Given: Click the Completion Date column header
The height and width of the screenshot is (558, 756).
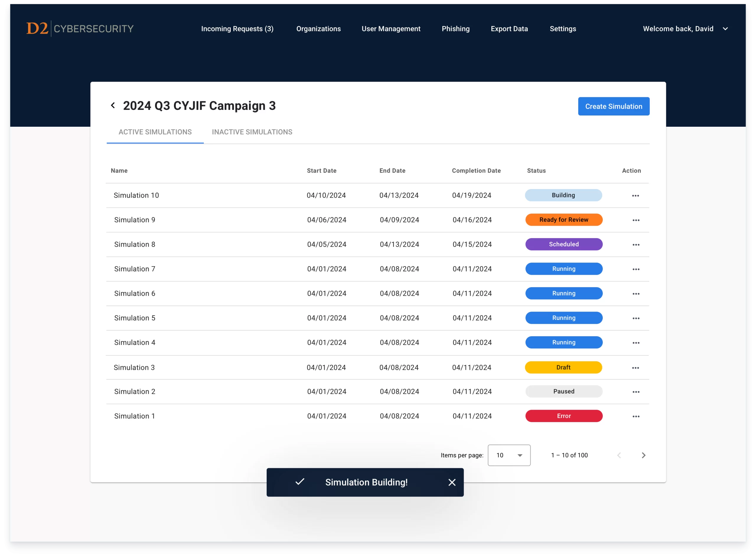Looking at the screenshot, I should [476, 170].
